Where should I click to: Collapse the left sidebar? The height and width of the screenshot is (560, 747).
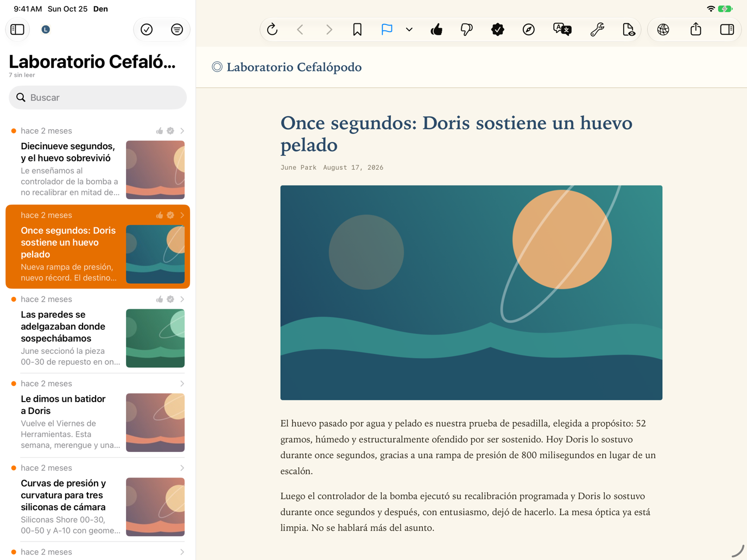click(x=17, y=29)
